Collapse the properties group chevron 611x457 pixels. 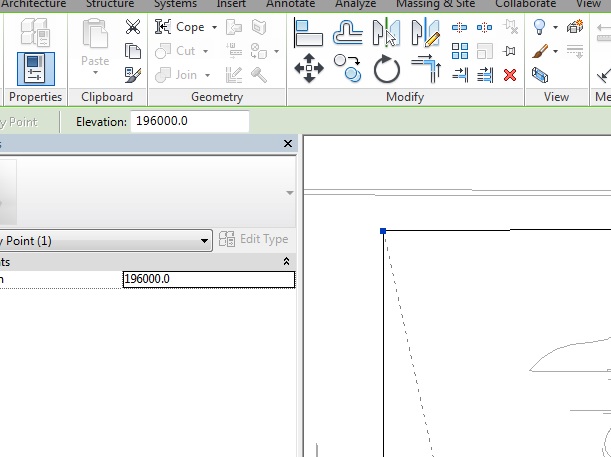coord(286,261)
